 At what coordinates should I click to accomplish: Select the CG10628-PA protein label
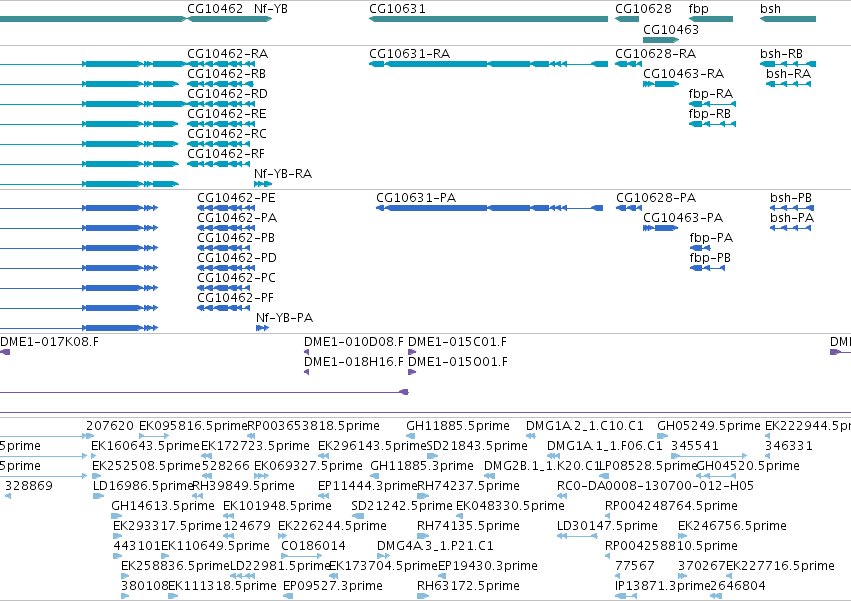[656, 198]
